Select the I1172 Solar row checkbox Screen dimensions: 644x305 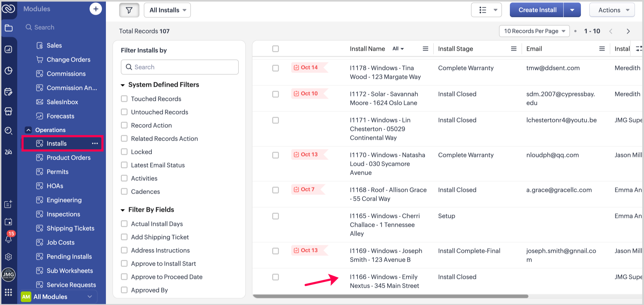[275, 94]
